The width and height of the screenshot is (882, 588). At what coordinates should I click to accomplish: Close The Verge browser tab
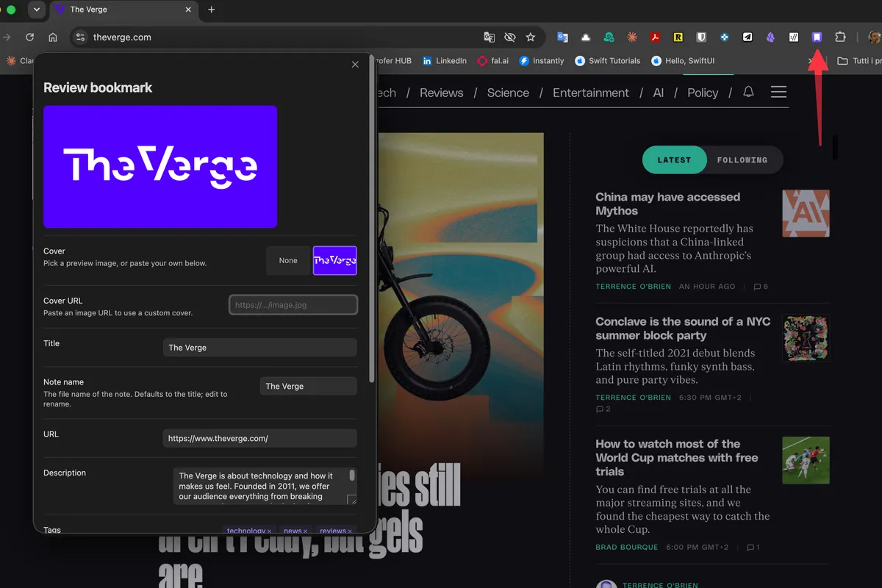(x=189, y=10)
